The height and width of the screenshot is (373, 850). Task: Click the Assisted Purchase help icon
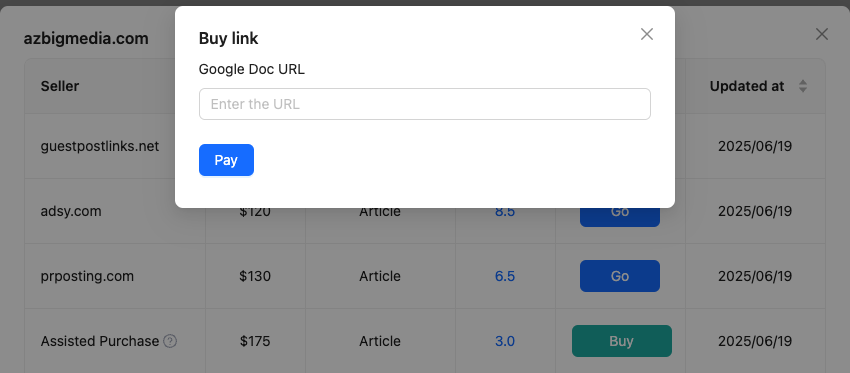170,341
